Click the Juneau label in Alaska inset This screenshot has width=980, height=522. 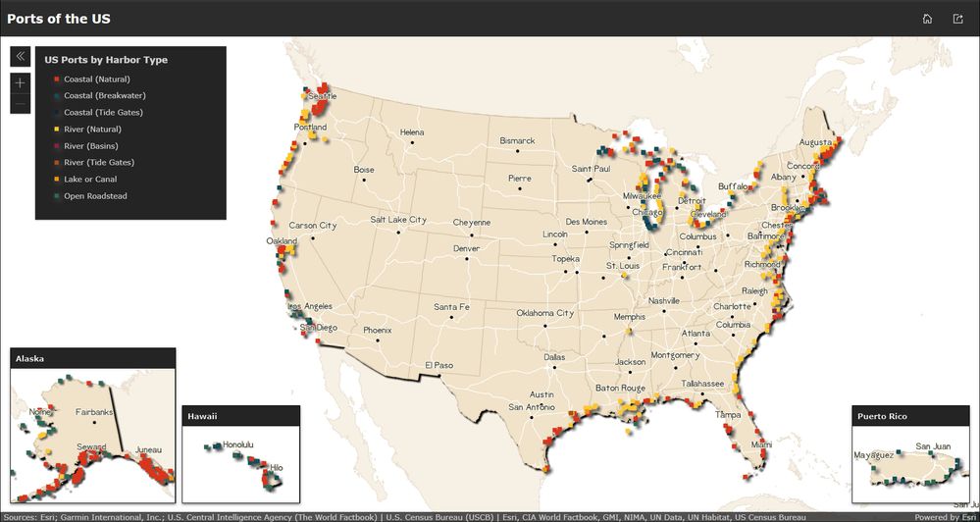click(x=148, y=449)
